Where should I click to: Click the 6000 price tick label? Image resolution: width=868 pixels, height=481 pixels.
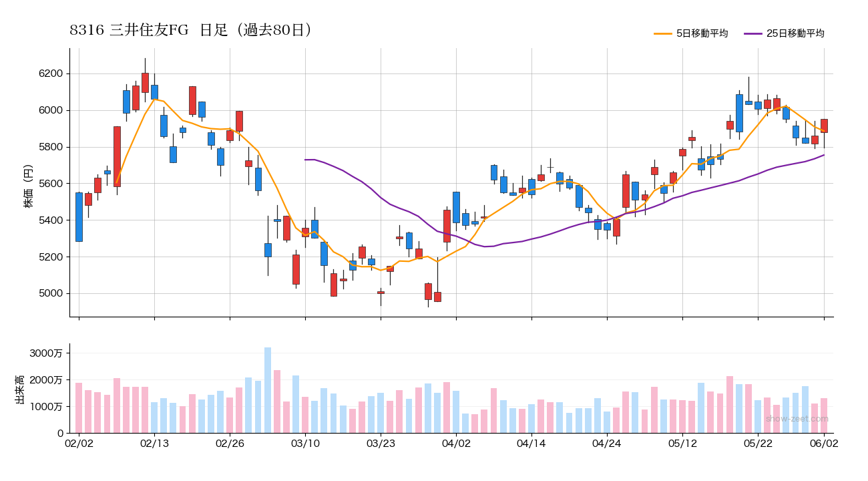tap(51, 110)
